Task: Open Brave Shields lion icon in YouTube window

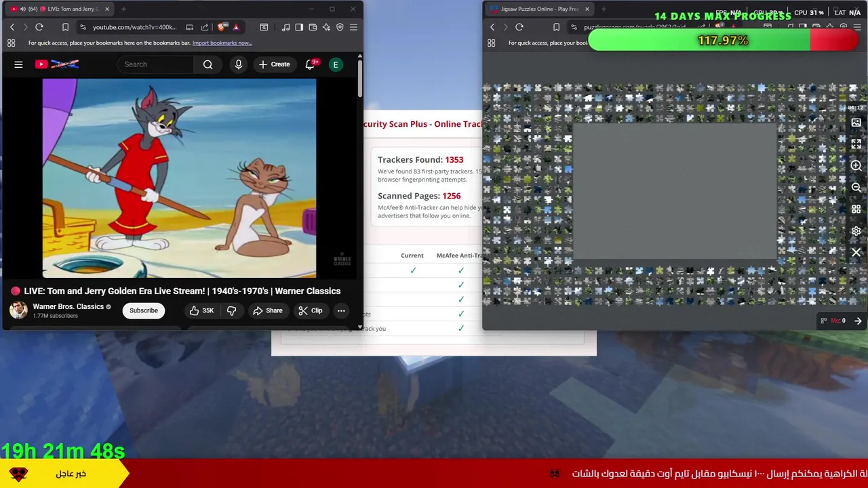Action: coord(221,27)
